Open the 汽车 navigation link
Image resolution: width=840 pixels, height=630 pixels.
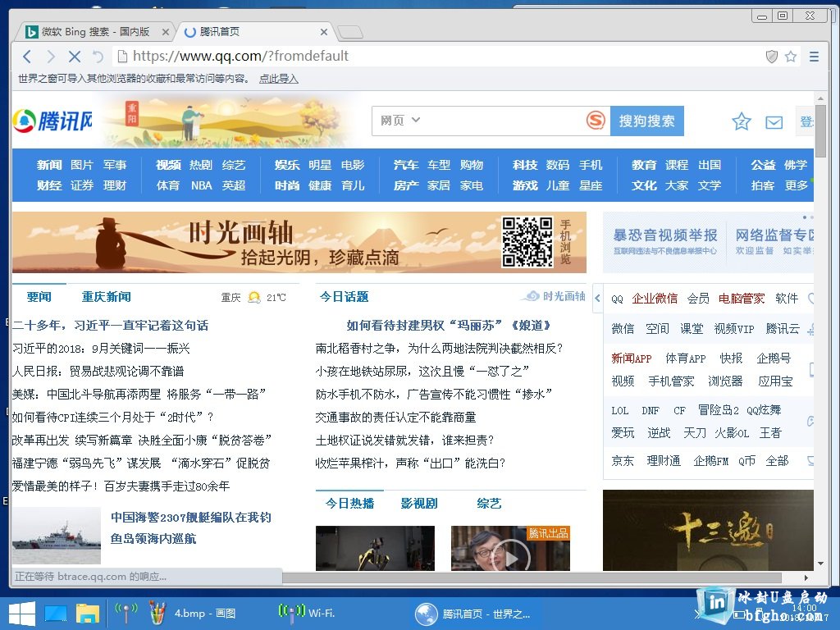coord(406,165)
